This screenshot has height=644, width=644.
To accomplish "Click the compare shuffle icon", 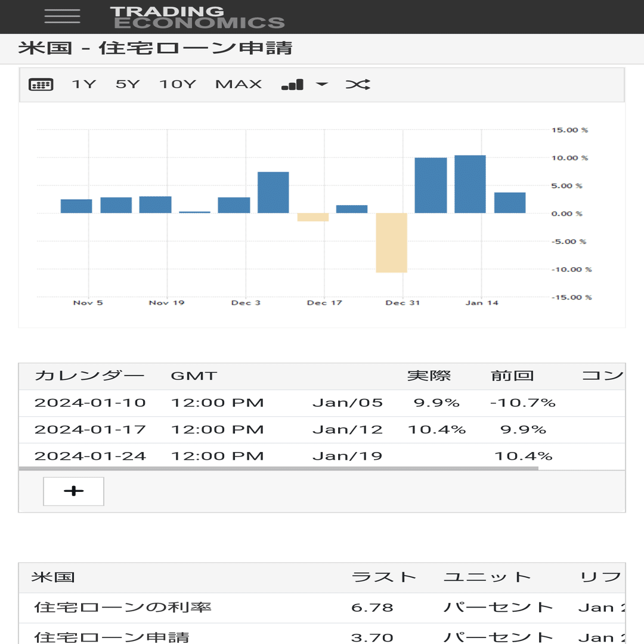I will (x=358, y=85).
